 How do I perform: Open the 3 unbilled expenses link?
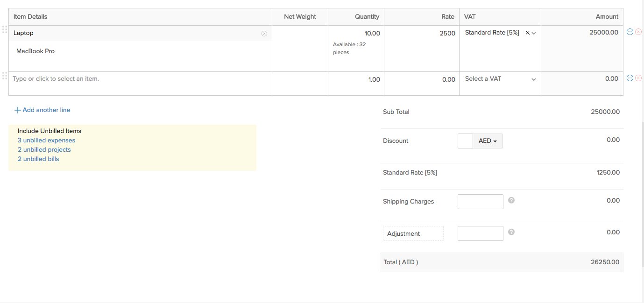tap(46, 140)
